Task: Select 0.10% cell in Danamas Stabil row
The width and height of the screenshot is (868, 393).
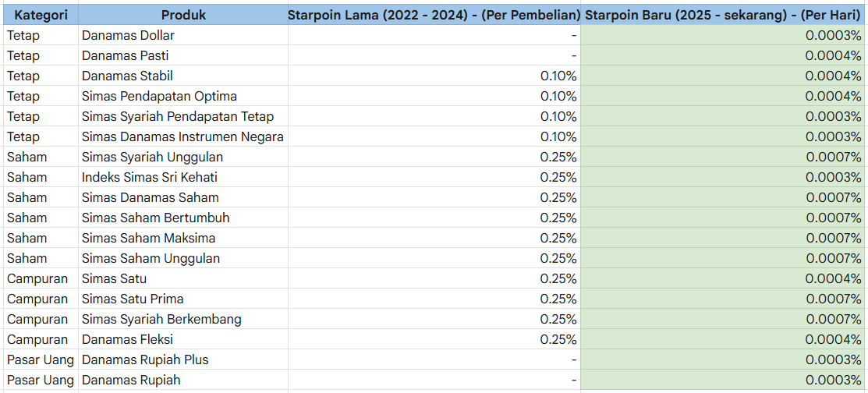Action: tap(434, 76)
